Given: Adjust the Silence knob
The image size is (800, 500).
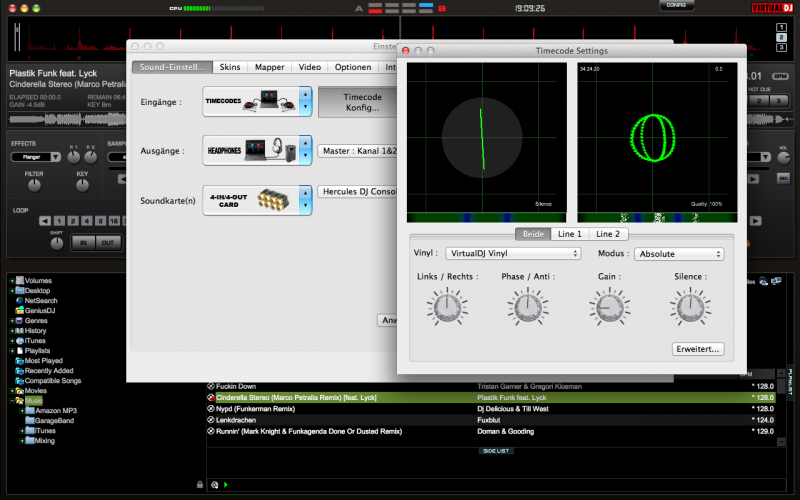Looking at the screenshot, I should pyautogui.click(x=691, y=307).
